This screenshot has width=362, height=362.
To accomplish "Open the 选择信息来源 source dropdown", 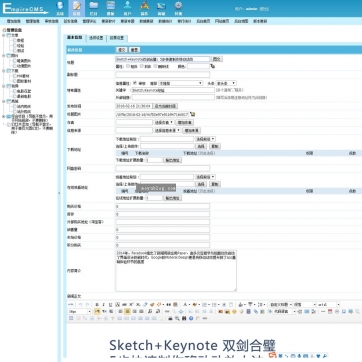I will click(167, 130).
